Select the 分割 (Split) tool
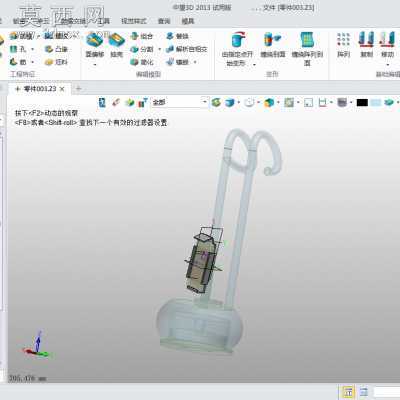 (x=141, y=49)
